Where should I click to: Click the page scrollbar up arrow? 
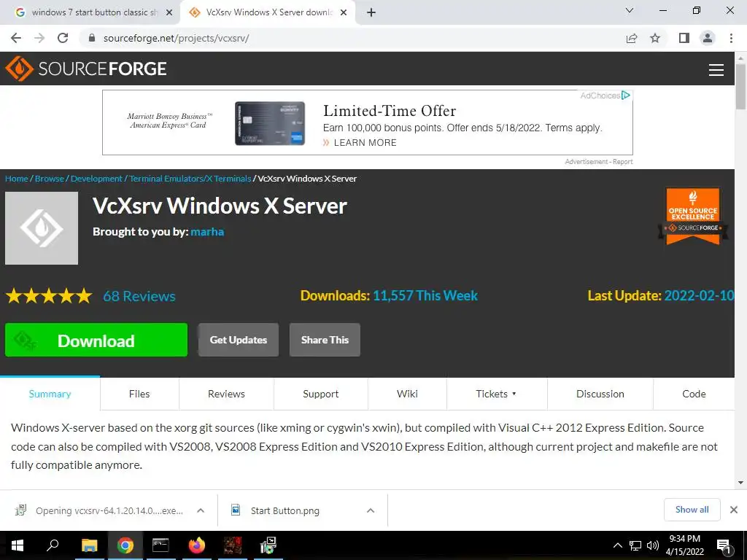pyautogui.click(x=741, y=58)
